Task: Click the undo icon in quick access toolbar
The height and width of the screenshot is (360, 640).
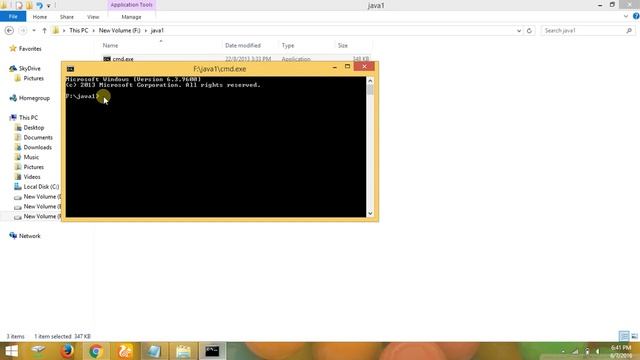Action: [x=39, y=5]
